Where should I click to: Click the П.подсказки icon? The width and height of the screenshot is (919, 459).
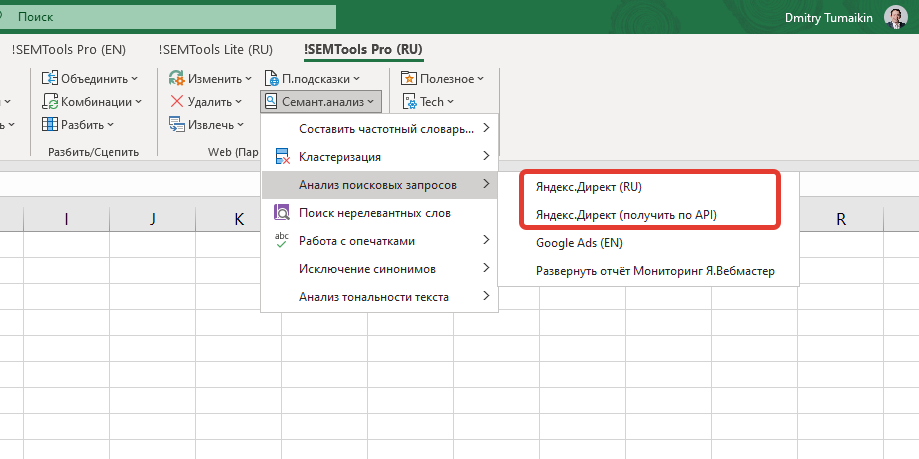[271, 79]
